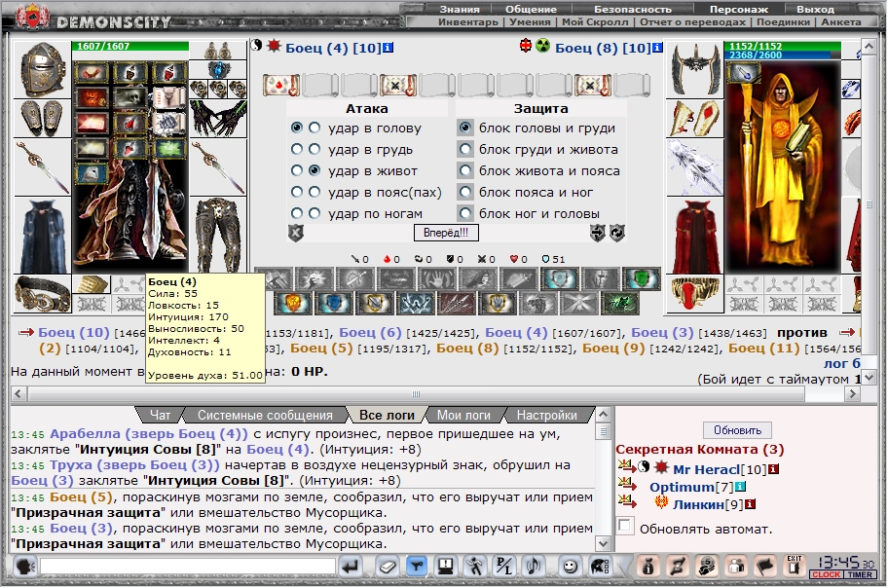Use the first scroll with hearts
The width and height of the screenshot is (888, 588).
[x=280, y=86]
